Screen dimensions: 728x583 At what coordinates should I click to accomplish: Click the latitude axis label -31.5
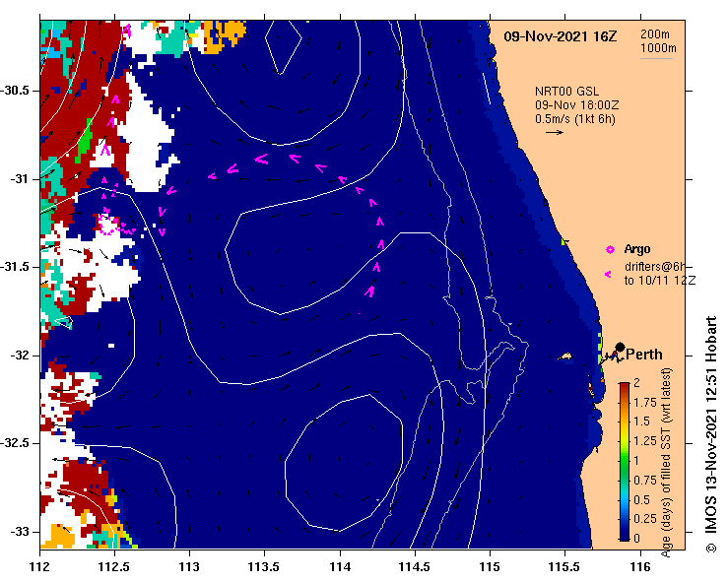(x=15, y=267)
